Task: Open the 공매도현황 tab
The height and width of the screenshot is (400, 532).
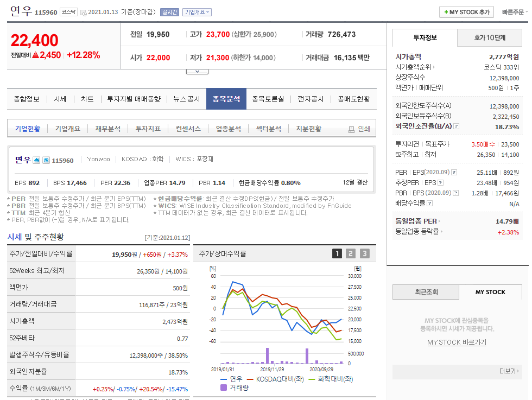Action: 354,99
